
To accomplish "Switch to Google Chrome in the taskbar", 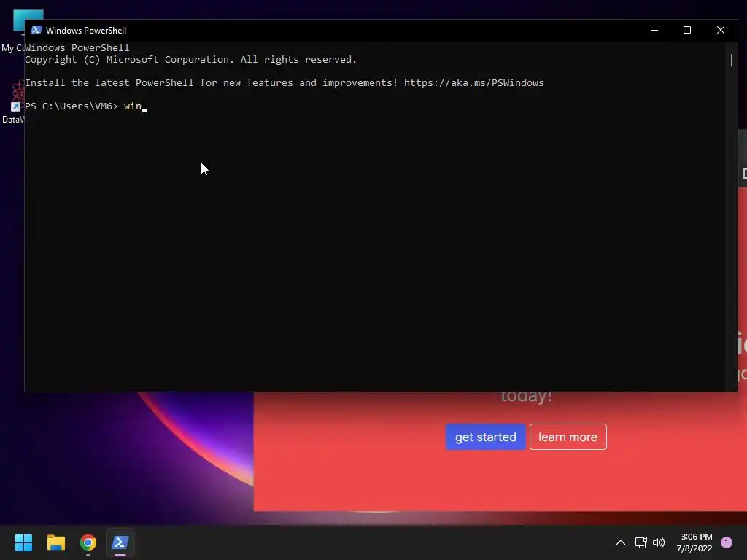I will pyautogui.click(x=88, y=542).
